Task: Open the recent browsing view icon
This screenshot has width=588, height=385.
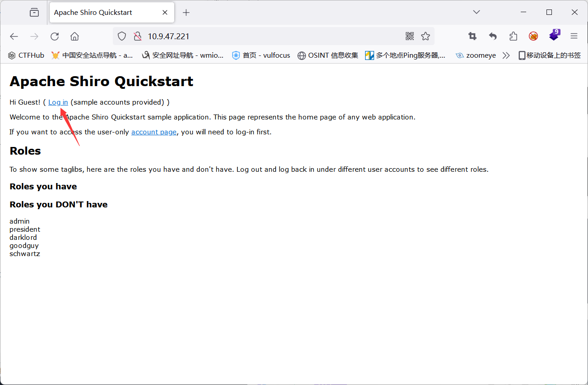Action: click(34, 13)
